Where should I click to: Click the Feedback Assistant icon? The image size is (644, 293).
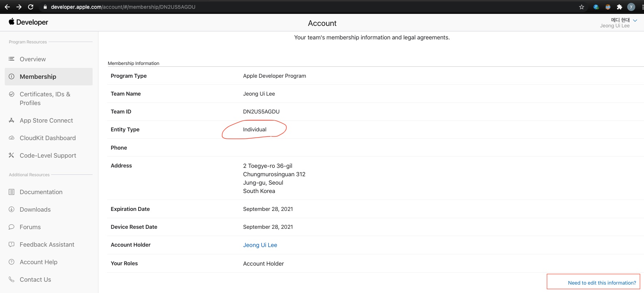coord(12,244)
